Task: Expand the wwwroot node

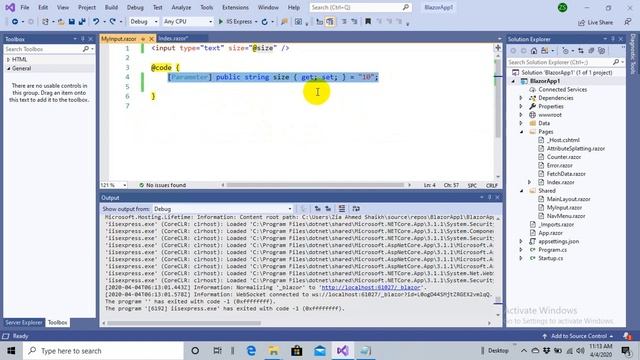Action: pyautogui.click(x=521, y=115)
